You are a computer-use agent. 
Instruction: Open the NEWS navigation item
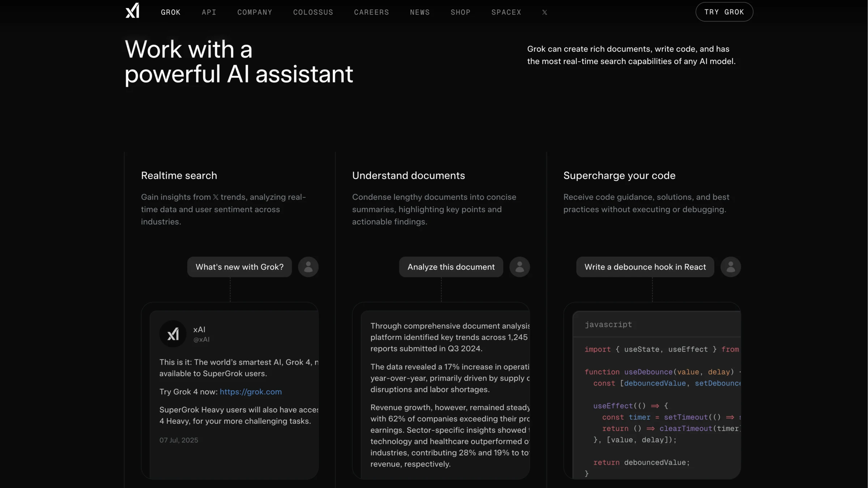pyautogui.click(x=420, y=12)
